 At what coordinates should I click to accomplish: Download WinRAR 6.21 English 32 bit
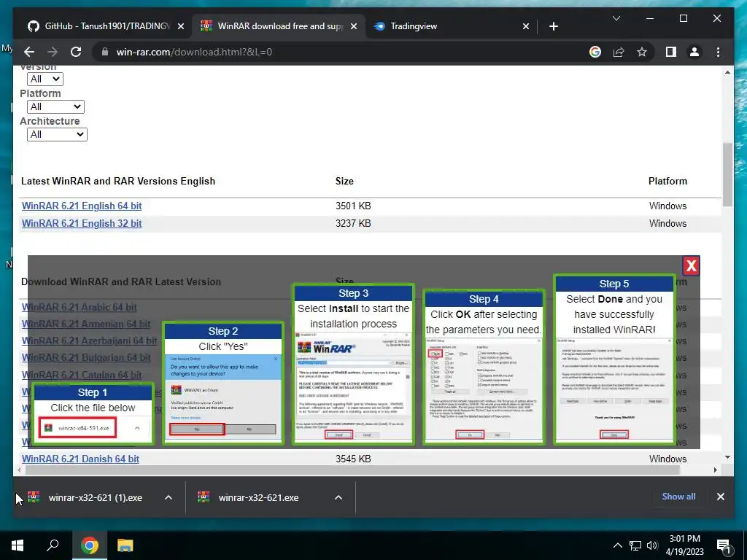(82, 223)
